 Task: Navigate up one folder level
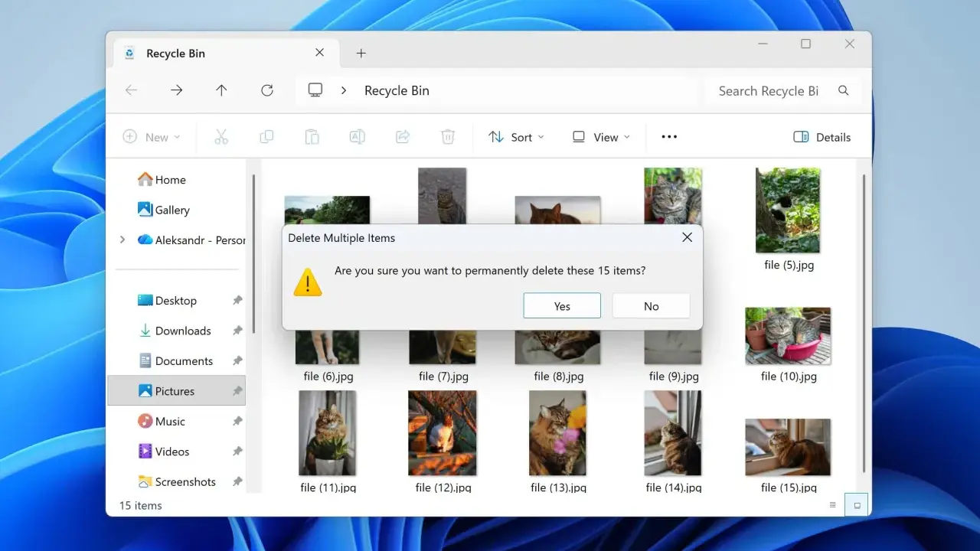click(221, 90)
